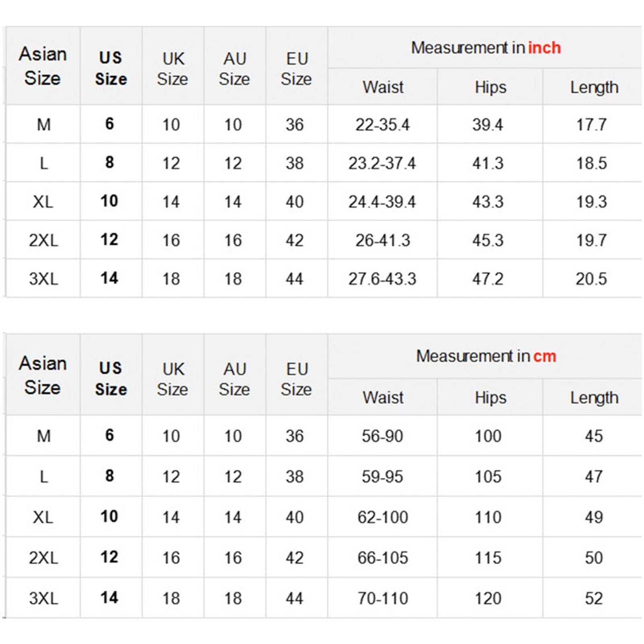This screenshot has height=644, width=644.
Task: Click the hips value 120
Action: pos(488,599)
